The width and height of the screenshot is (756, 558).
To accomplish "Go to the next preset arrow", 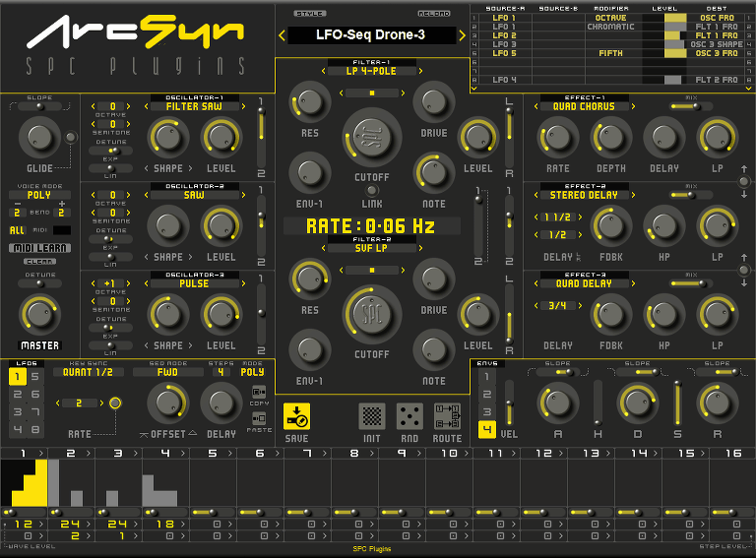I will (462, 35).
